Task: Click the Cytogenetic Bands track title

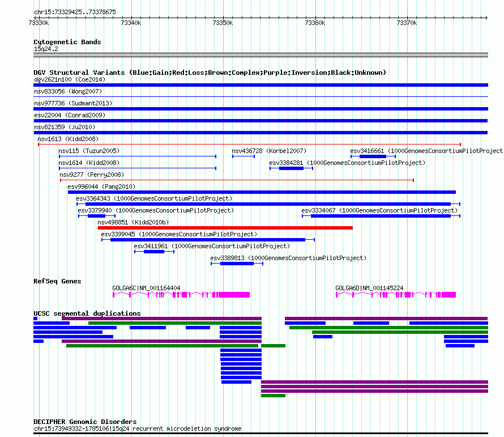Action: [67, 42]
